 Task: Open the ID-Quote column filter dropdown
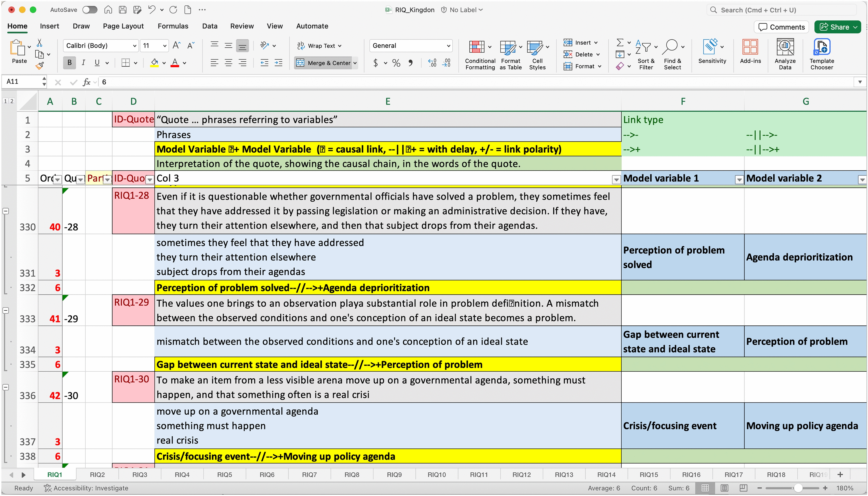(150, 180)
